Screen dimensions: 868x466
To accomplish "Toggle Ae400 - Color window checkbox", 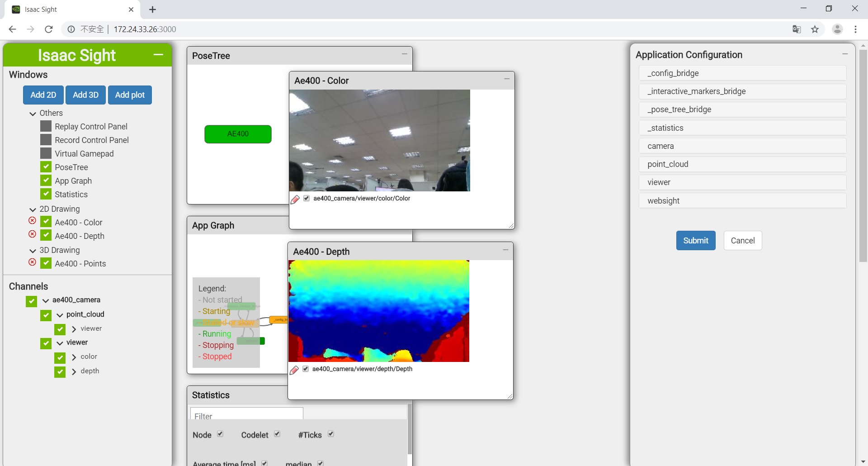I will [46, 222].
